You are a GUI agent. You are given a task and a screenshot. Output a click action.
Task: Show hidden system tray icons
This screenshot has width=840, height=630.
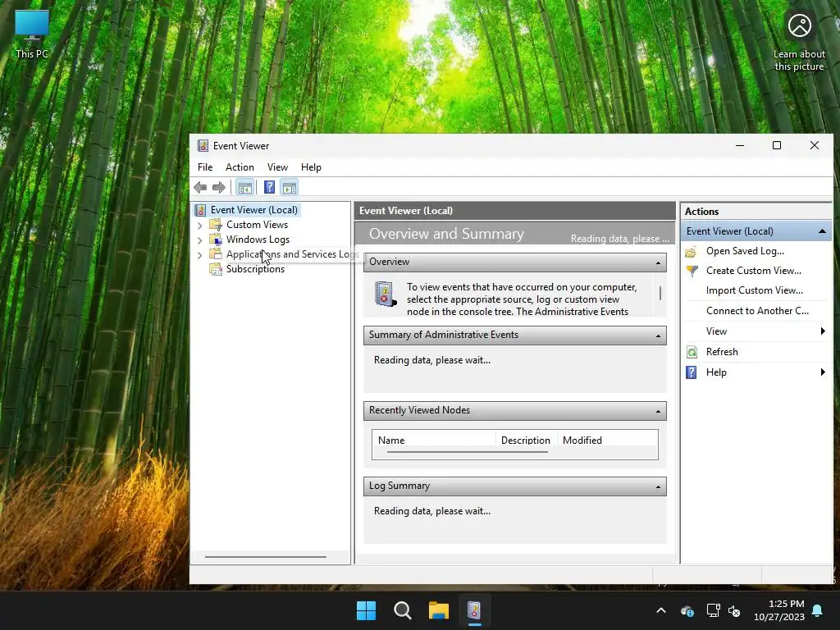(x=661, y=610)
